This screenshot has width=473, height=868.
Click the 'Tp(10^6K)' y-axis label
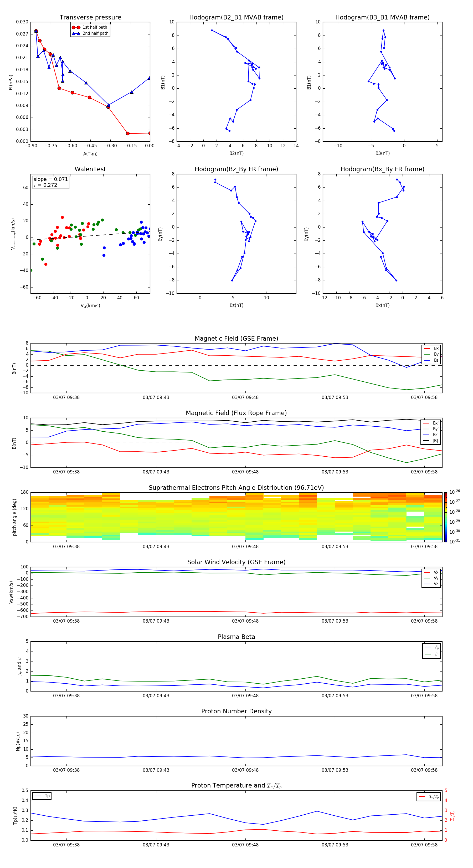click(x=15, y=815)
